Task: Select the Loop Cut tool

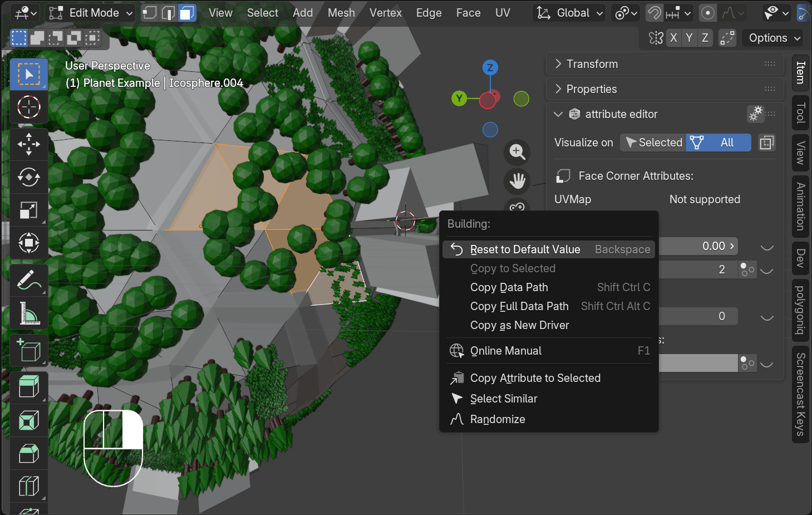Action: click(29, 486)
